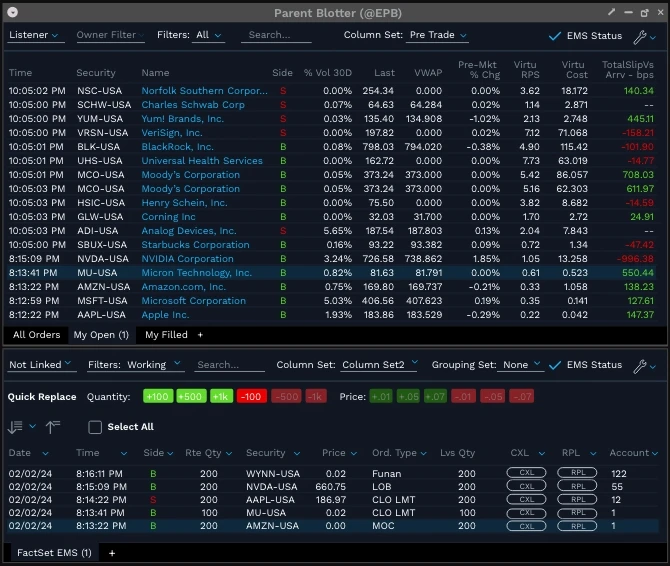Open Charles Schwab Corp link

(193, 105)
